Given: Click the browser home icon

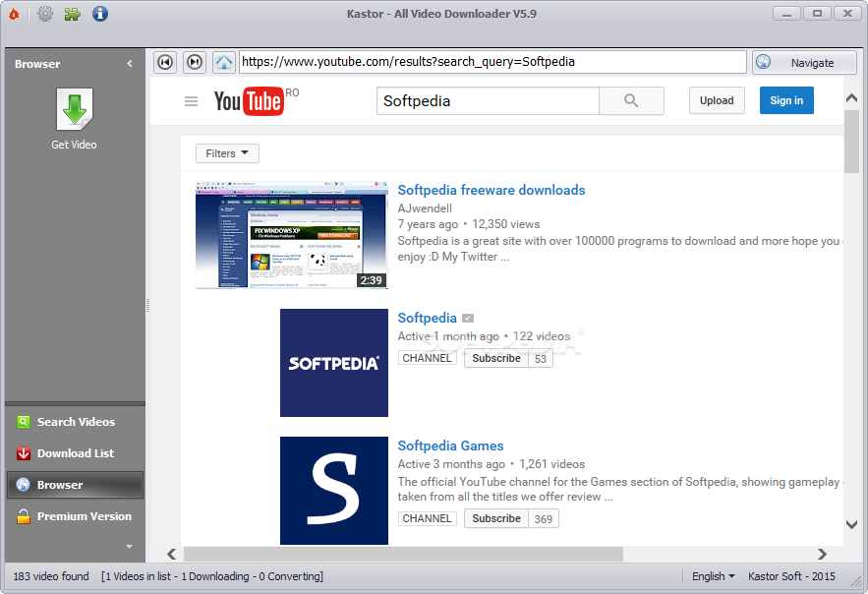Looking at the screenshot, I should tap(224, 62).
